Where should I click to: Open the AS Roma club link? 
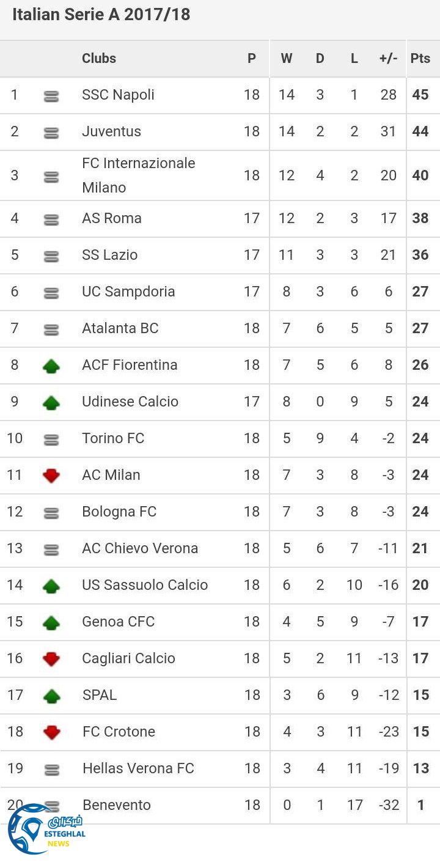[111, 218]
